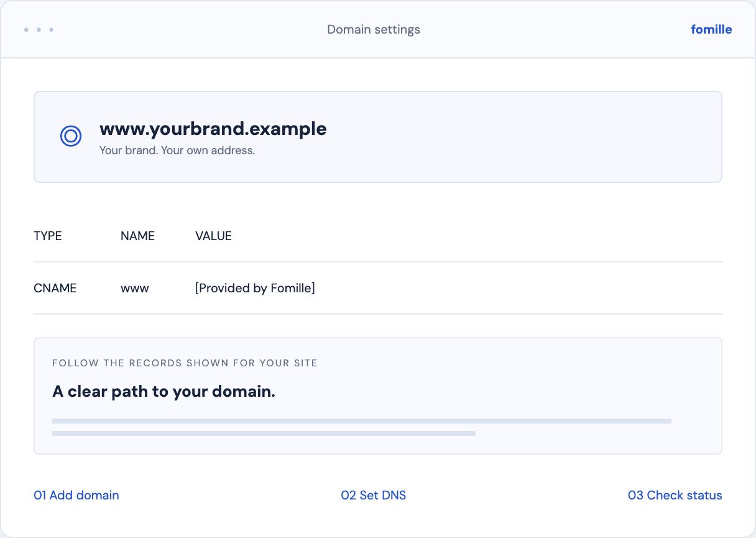
Task: Click the Domain settings title
Action: (x=374, y=29)
